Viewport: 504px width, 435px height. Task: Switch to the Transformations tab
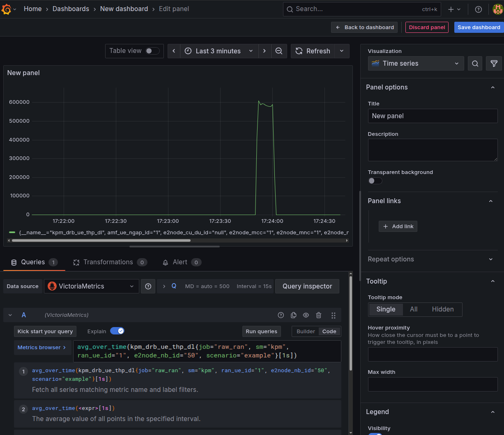tap(108, 262)
